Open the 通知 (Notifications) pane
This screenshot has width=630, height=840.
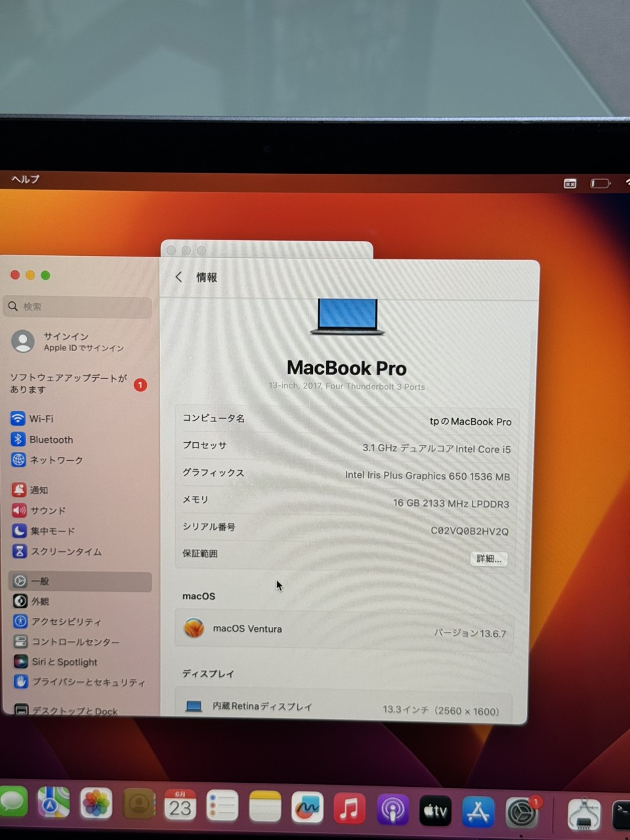(39, 490)
